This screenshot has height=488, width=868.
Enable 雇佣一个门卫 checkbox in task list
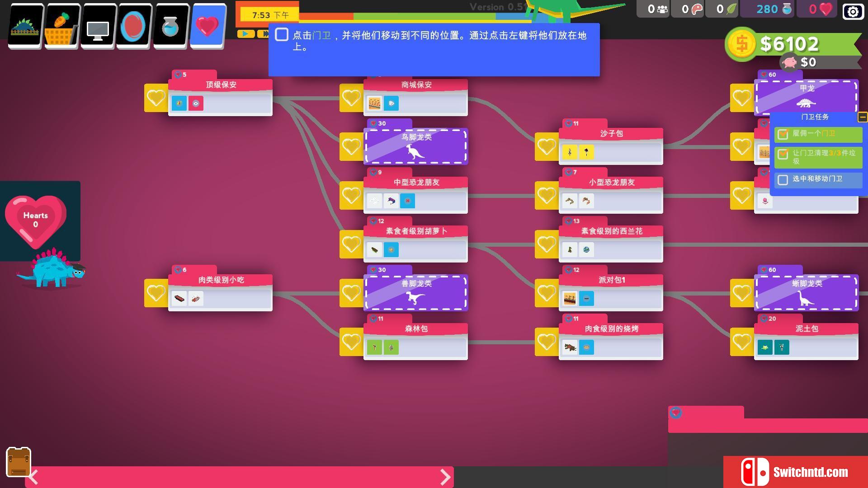783,132
